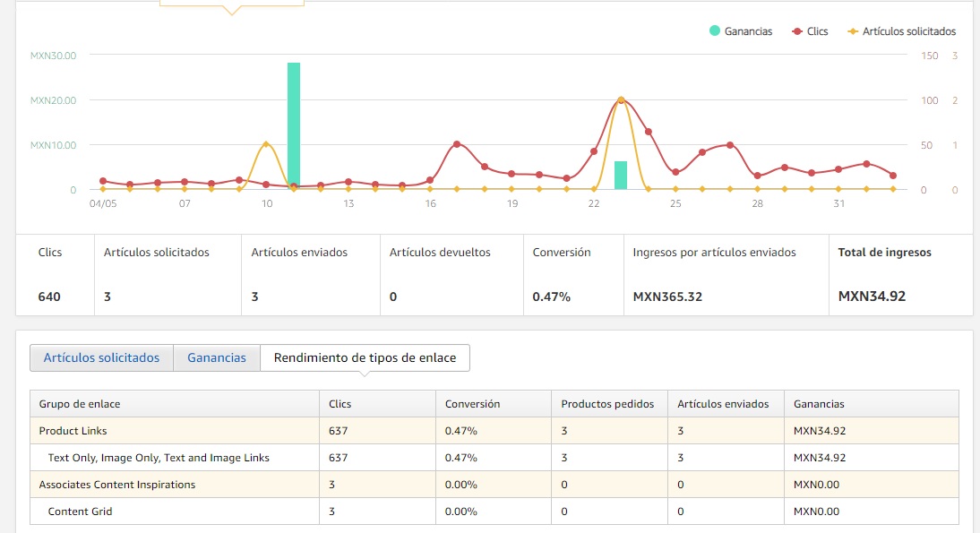Click the short green earnings bar near day 23
The image size is (980, 533).
(621, 176)
